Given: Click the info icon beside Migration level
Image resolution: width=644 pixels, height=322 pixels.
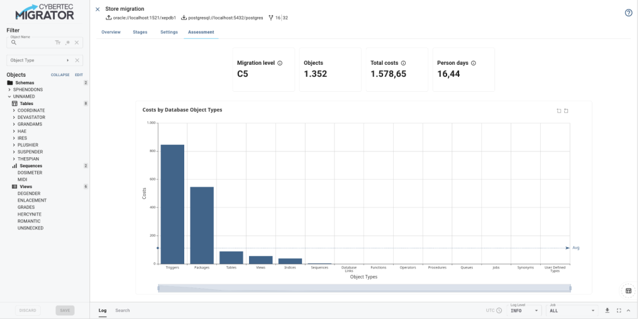Looking at the screenshot, I should (280, 63).
